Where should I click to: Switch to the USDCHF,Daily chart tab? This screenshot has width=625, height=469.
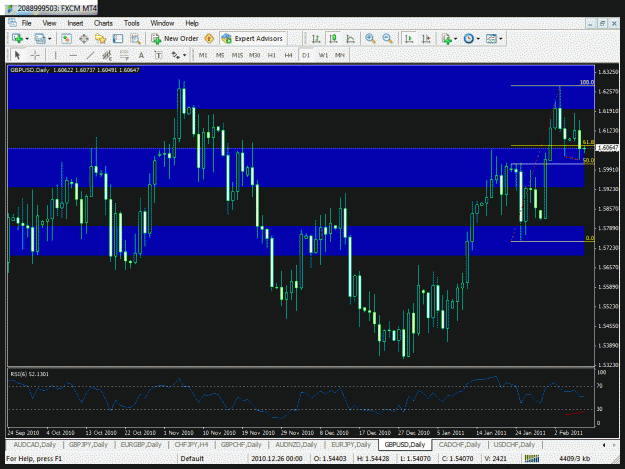click(514, 445)
